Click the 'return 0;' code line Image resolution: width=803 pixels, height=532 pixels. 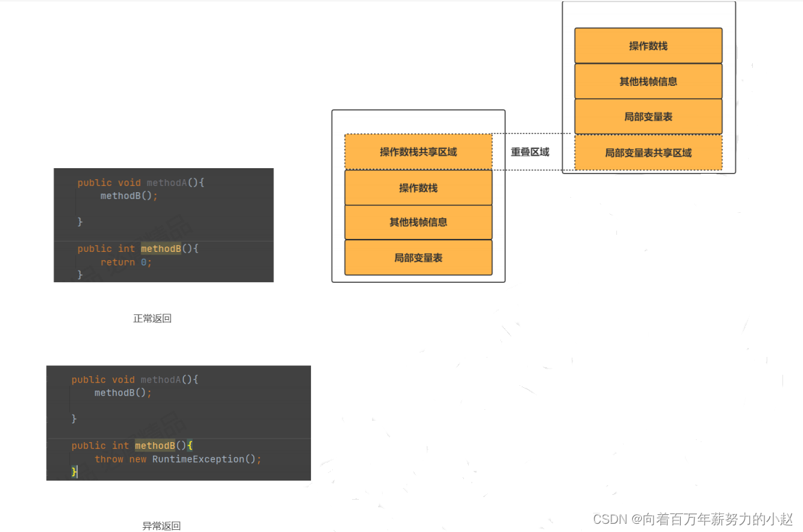coord(126,262)
